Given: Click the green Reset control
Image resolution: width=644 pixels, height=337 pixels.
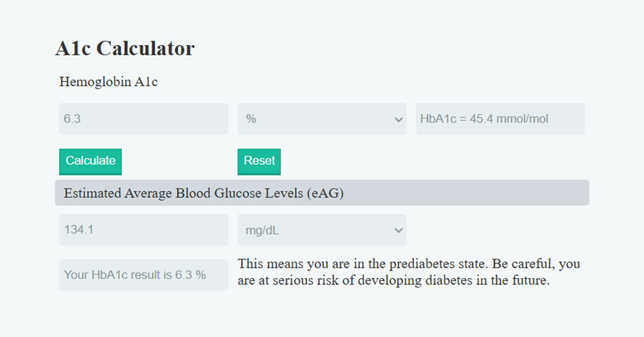Looking at the screenshot, I should pyautogui.click(x=259, y=161).
